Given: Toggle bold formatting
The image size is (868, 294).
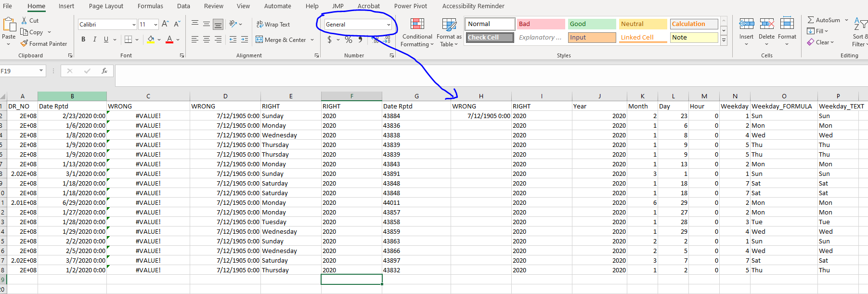Looking at the screenshot, I should tap(83, 40).
